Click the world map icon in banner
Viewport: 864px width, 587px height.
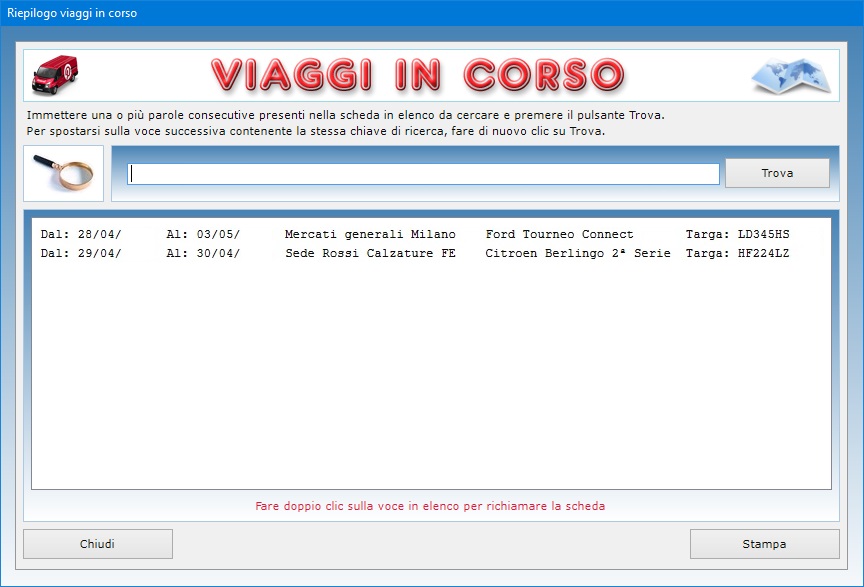(x=791, y=75)
